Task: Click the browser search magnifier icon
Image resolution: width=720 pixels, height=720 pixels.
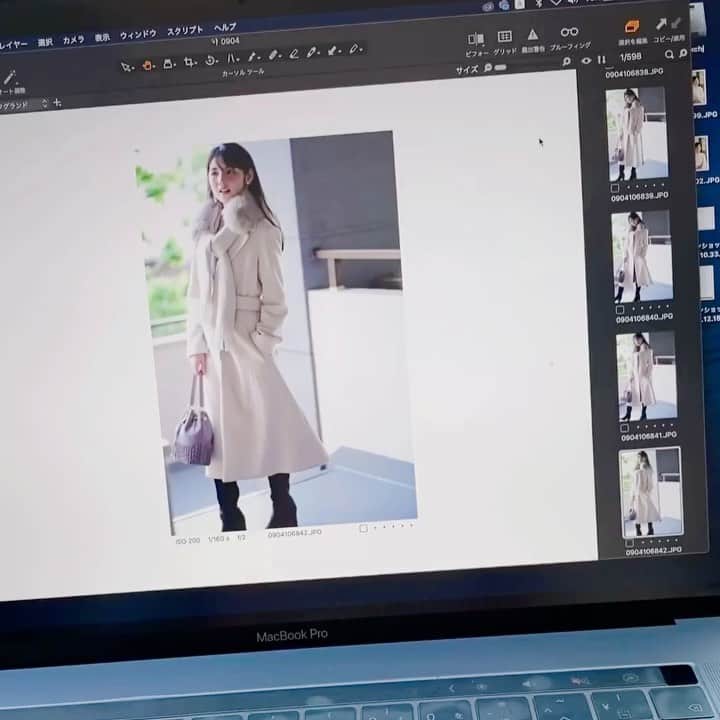Action: click(x=669, y=55)
